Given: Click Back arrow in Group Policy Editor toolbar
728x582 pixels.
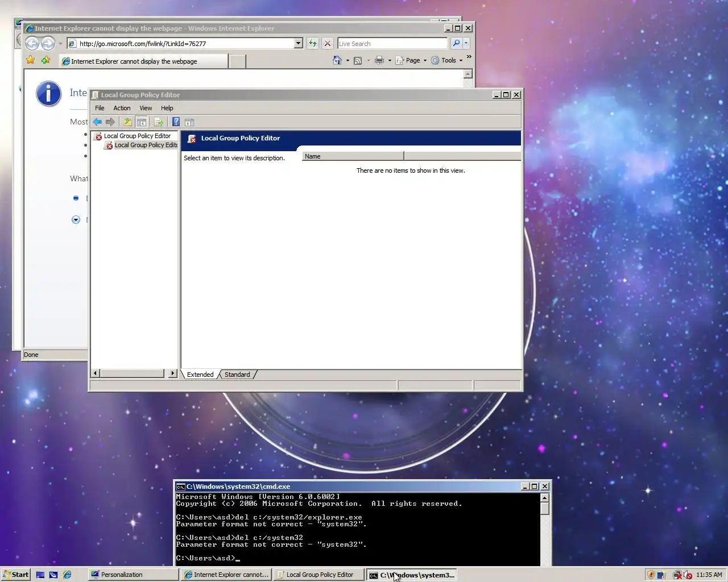Looking at the screenshot, I should pos(97,122).
